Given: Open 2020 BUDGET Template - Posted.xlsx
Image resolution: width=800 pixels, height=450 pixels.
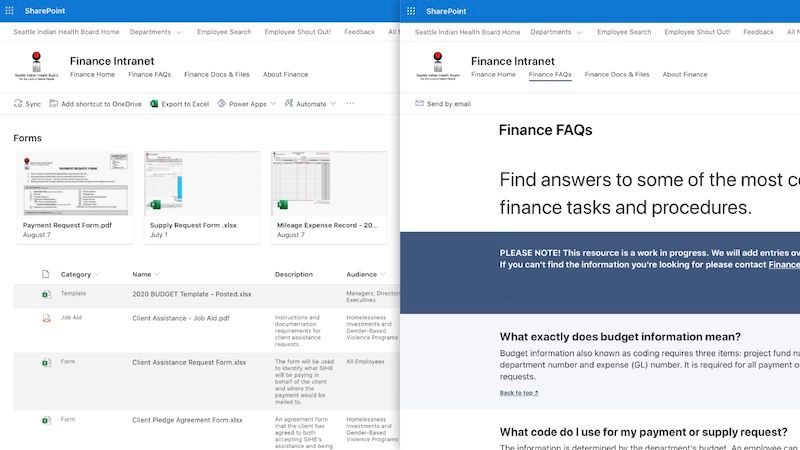Looking at the screenshot, I should point(192,294).
